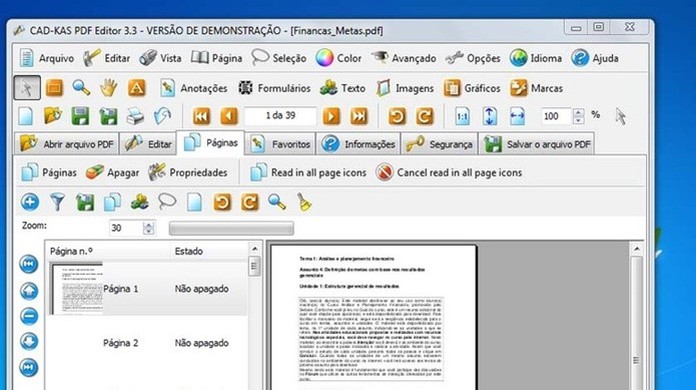Screen dimensions: 696x390
Task: Select the orange text A tool
Action: (x=136, y=88)
